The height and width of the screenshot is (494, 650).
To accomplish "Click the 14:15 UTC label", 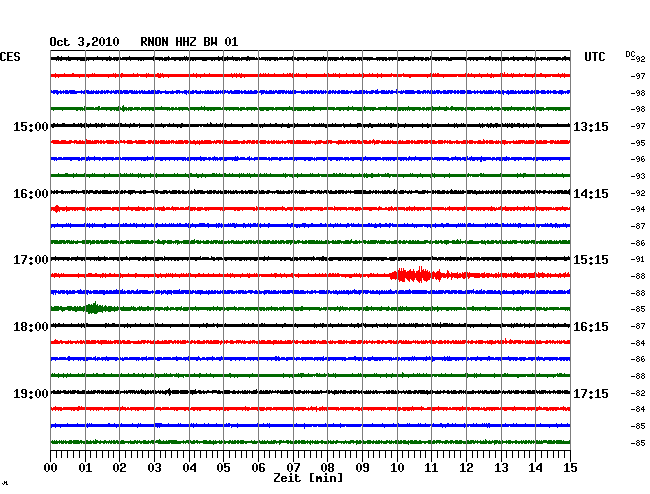I will [x=591, y=194].
